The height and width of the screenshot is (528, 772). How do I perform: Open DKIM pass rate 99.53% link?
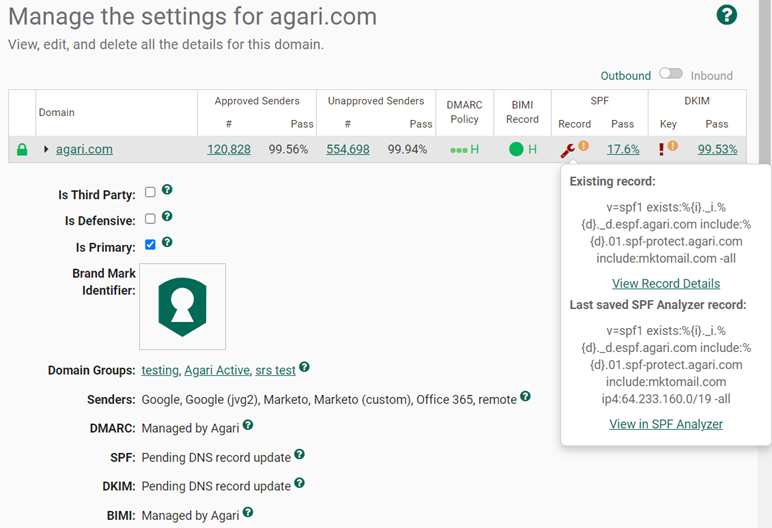[x=717, y=149]
